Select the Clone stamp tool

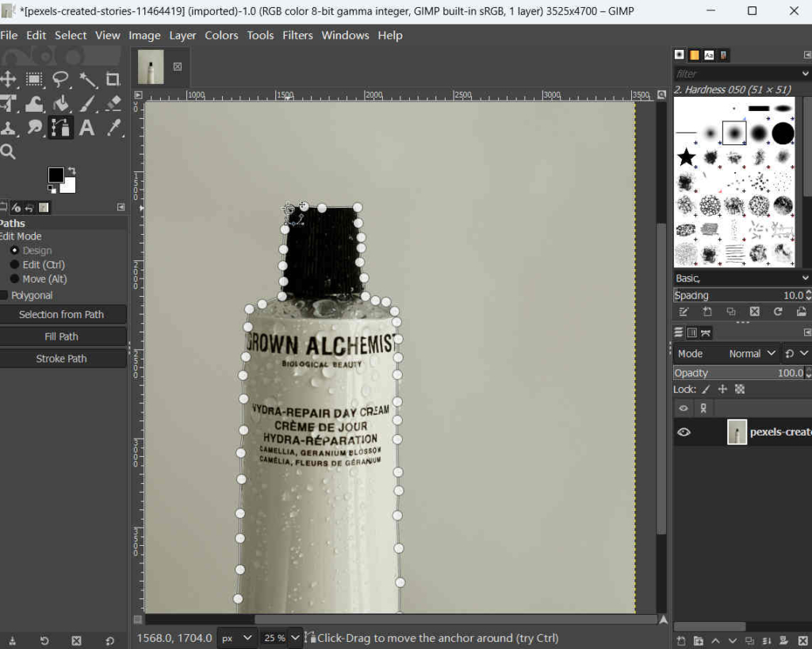[8, 127]
